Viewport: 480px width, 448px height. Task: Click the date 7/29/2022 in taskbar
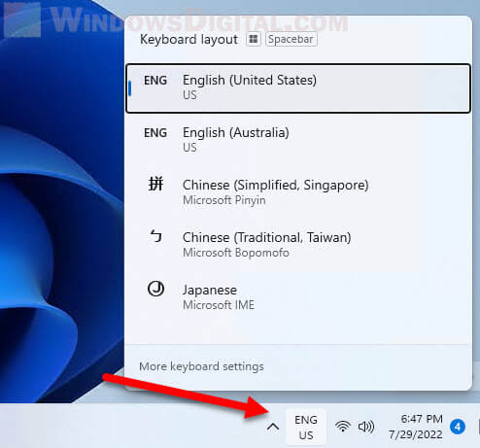coord(416,434)
